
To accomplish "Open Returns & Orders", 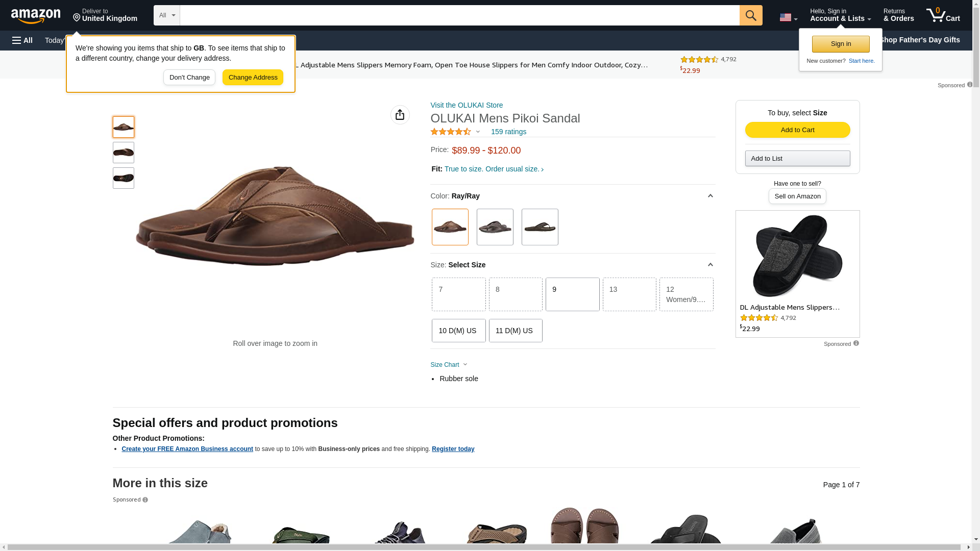I will (x=898, y=15).
